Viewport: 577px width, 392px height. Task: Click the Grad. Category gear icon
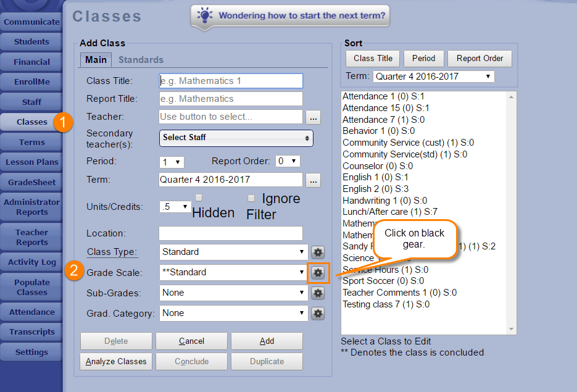[318, 313]
